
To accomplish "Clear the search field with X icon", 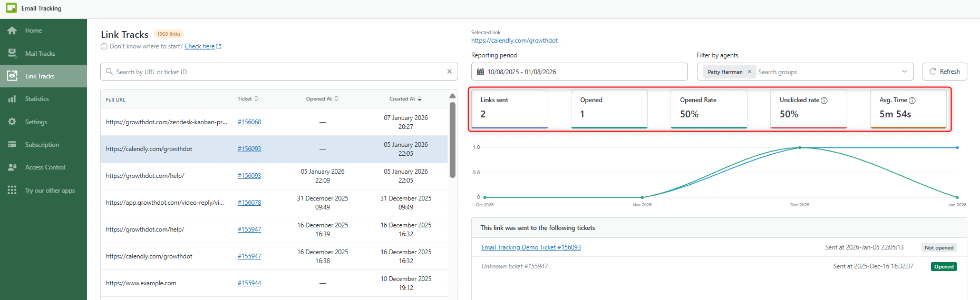I will pyautogui.click(x=449, y=72).
